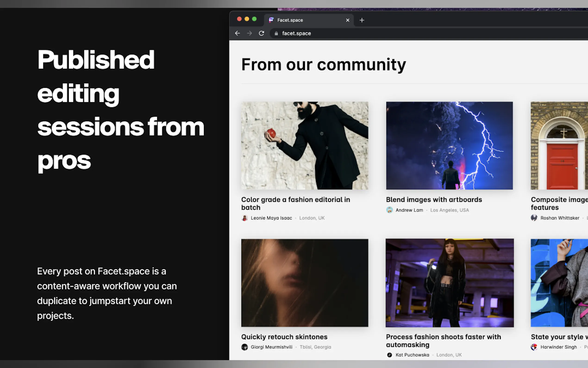This screenshot has height=368, width=588.
Task: Click Leonie Maya Isaac's avatar
Action: 244,218
